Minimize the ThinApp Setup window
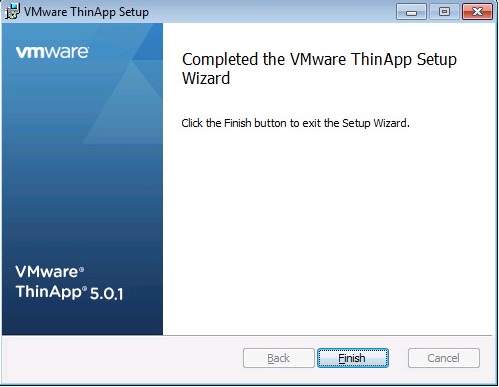Viewport: 499px width, 387px height. pos(411,12)
